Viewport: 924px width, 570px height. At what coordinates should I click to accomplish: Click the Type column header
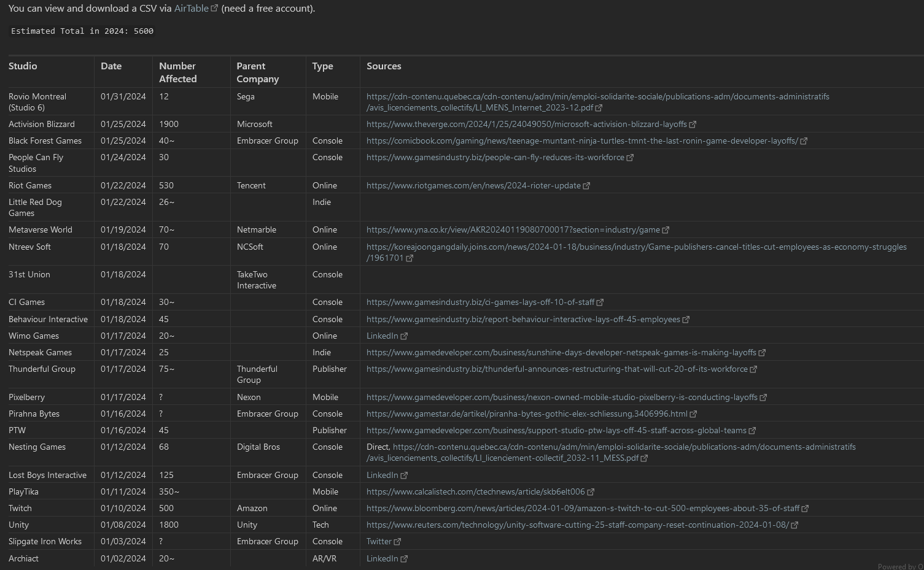click(x=322, y=66)
